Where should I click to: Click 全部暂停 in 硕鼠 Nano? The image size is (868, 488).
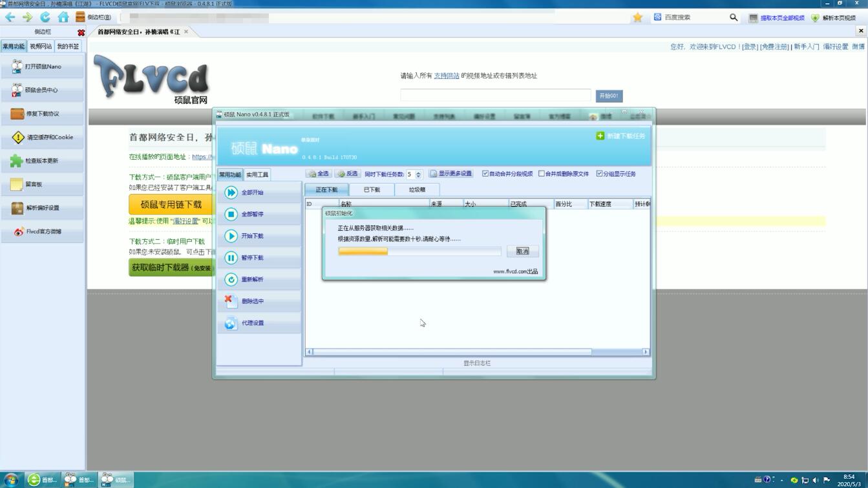(259, 214)
